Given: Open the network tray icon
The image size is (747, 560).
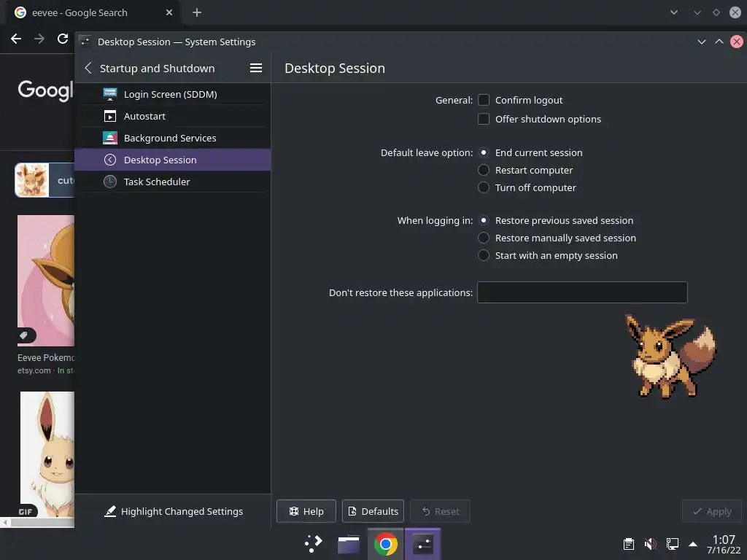Looking at the screenshot, I should (672, 544).
